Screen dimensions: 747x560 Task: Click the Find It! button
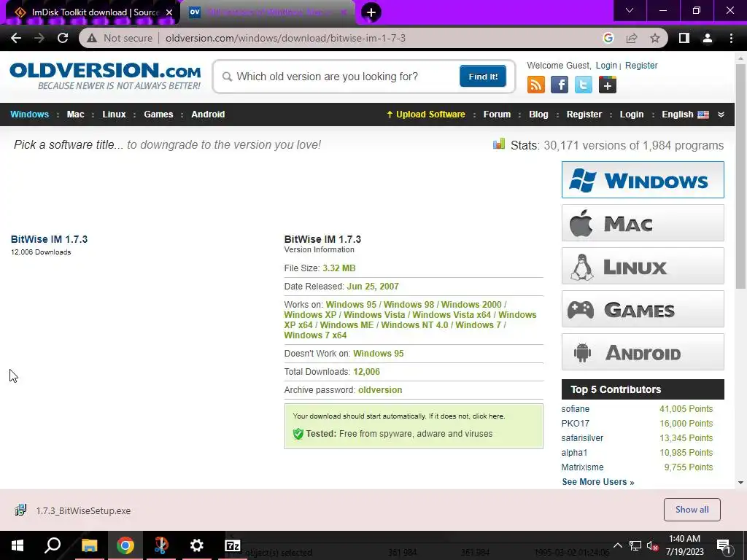[483, 77]
